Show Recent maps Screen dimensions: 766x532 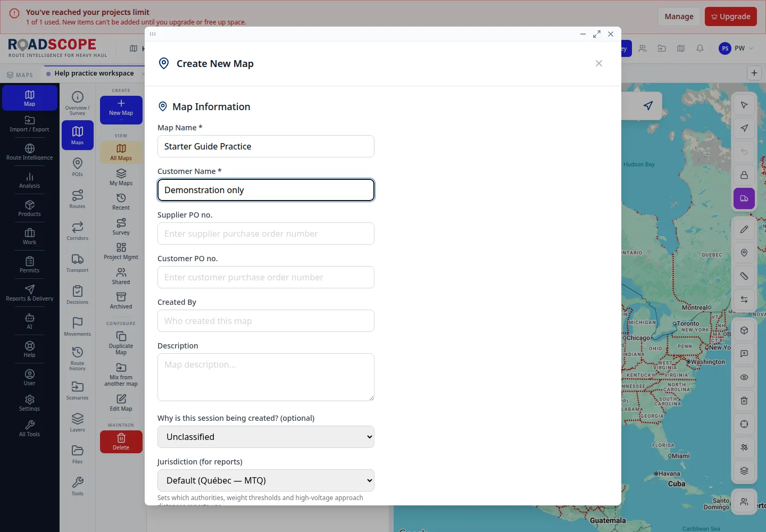121,202
